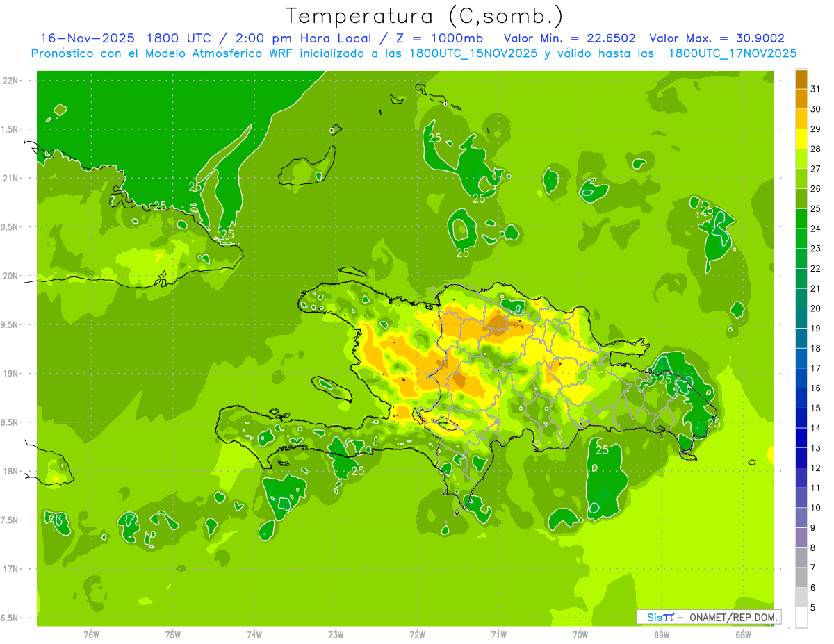The width and height of the screenshot is (834, 644).
Task: Click the '69W' longitude axis label
Action: tap(662, 635)
